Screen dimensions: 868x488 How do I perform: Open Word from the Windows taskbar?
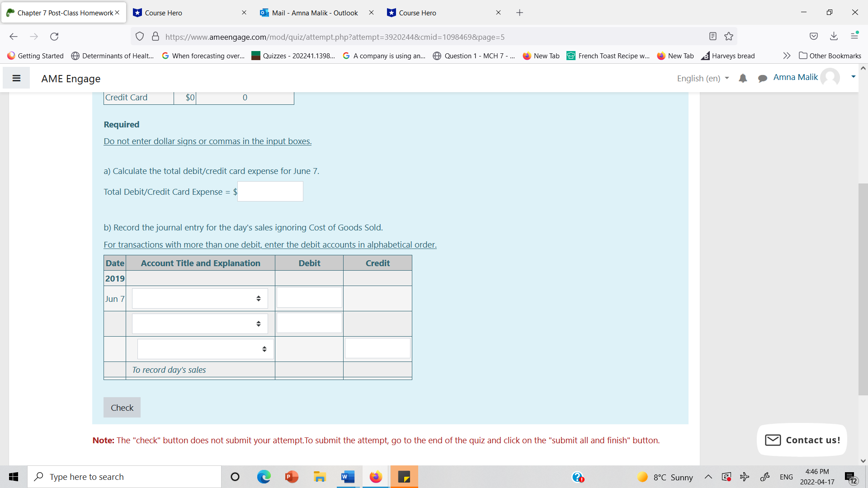click(348, 477)
